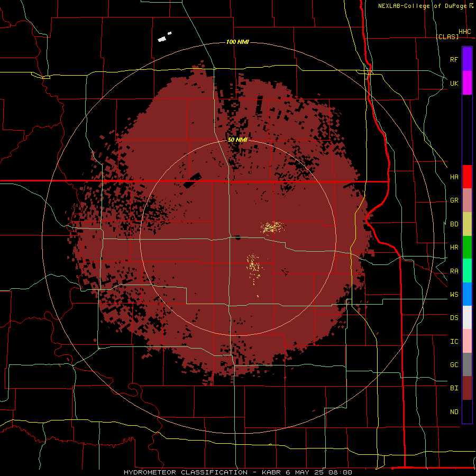Click the "KABR" radar site identifier
The height and width of the screenshot is (476, 476).
271,472
